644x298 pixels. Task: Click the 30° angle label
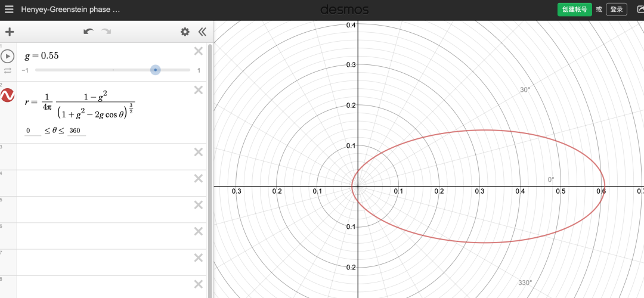pos(525,90)
